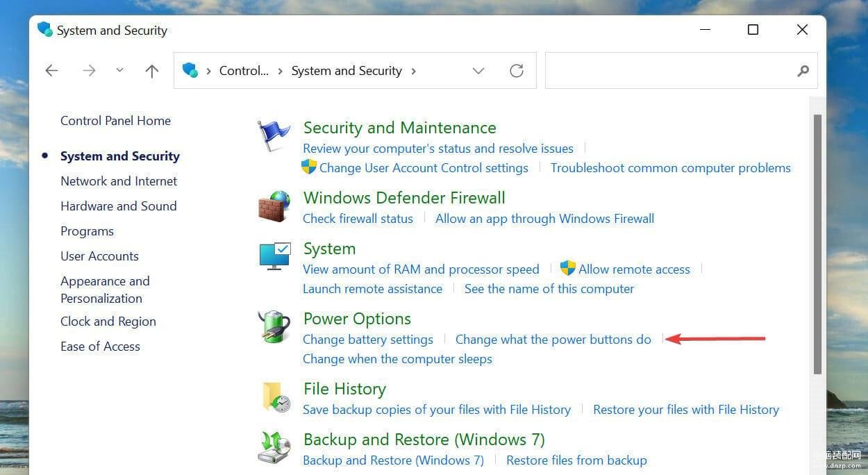868x475 pixels.
Task: Click the shield icon beside Allow remote access
Action: 568,269
